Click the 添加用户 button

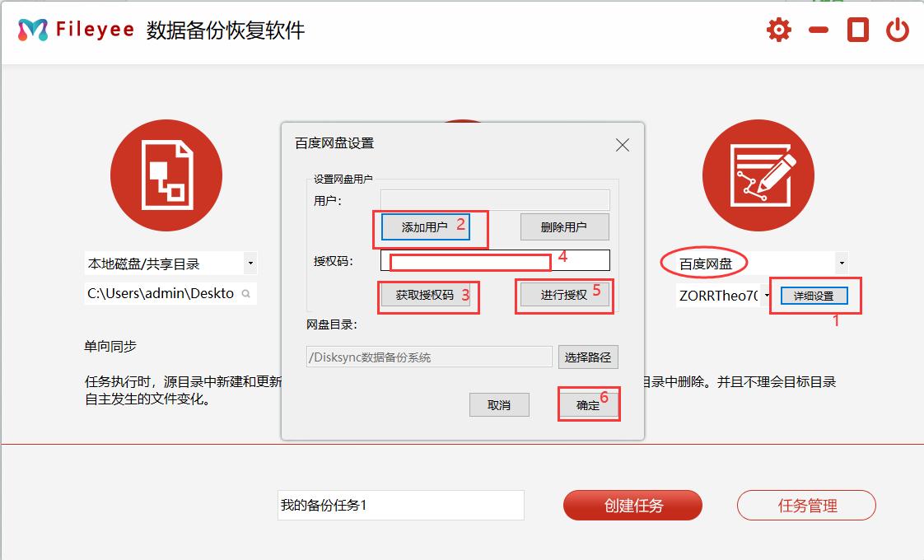(427, 226)
